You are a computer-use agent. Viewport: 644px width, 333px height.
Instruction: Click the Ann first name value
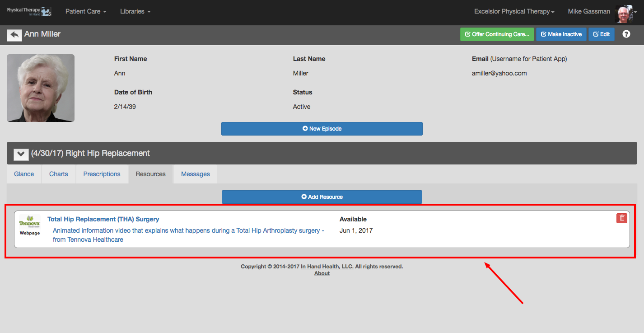(120, 73)
